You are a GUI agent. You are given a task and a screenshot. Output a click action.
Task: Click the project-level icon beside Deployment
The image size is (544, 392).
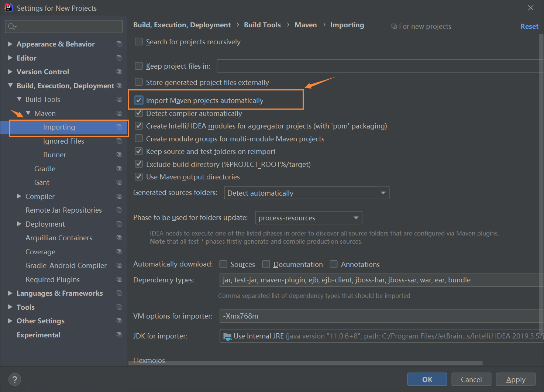point(119,224)
